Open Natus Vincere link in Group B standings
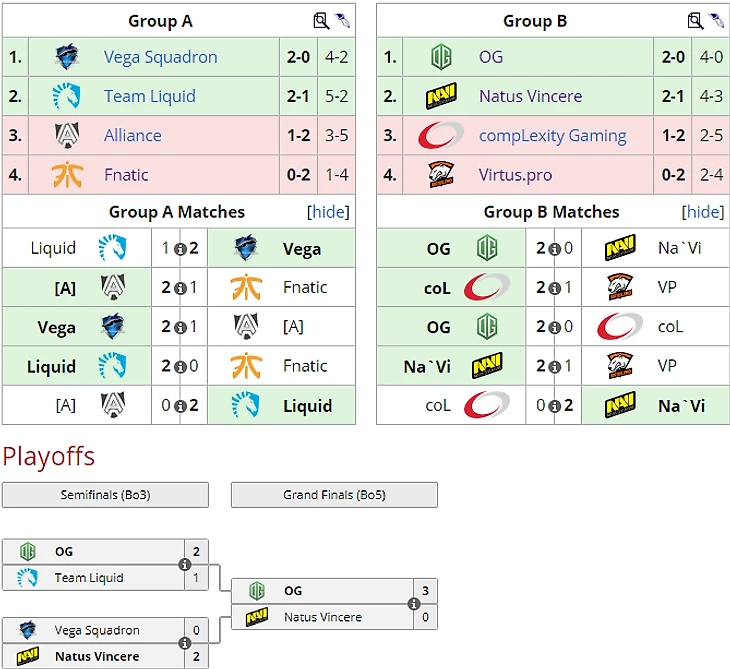Viewport: 730px width, 669px height. click(x=530, y=96)
